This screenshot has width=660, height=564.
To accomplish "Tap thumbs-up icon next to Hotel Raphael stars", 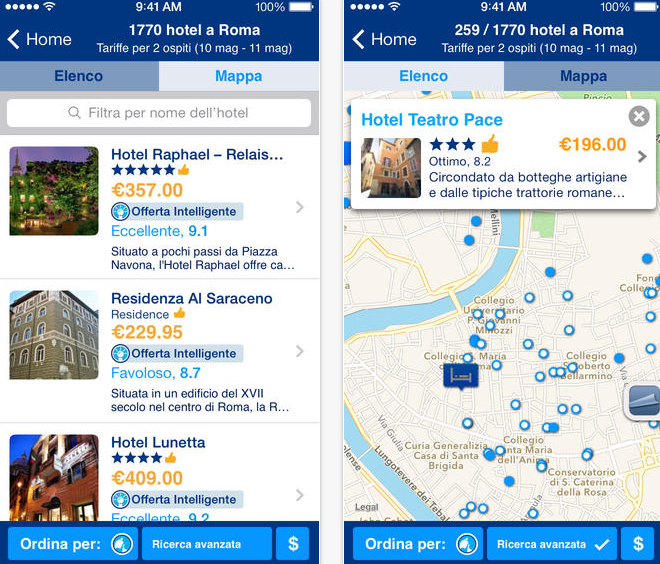I will 184,170.
